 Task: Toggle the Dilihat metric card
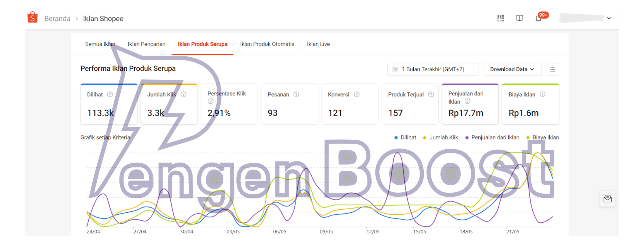[x=109, y=104]
